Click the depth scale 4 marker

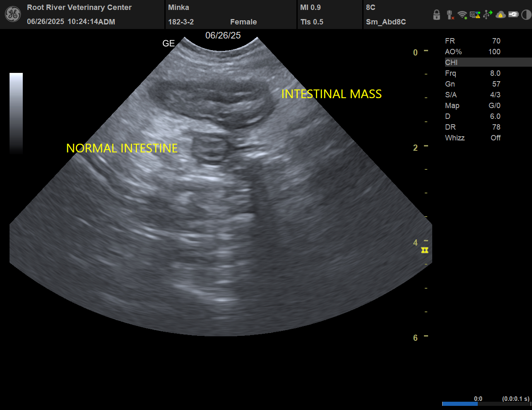tap(415, 243)
